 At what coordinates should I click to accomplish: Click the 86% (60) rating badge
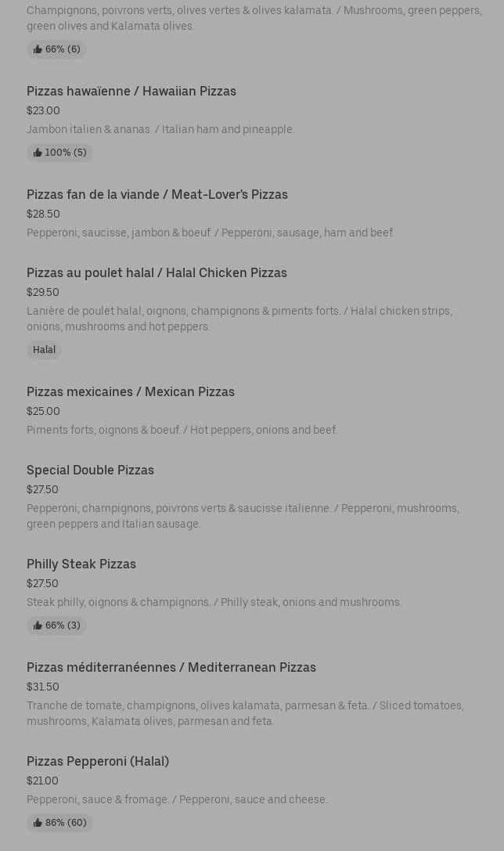click(59, 823)
